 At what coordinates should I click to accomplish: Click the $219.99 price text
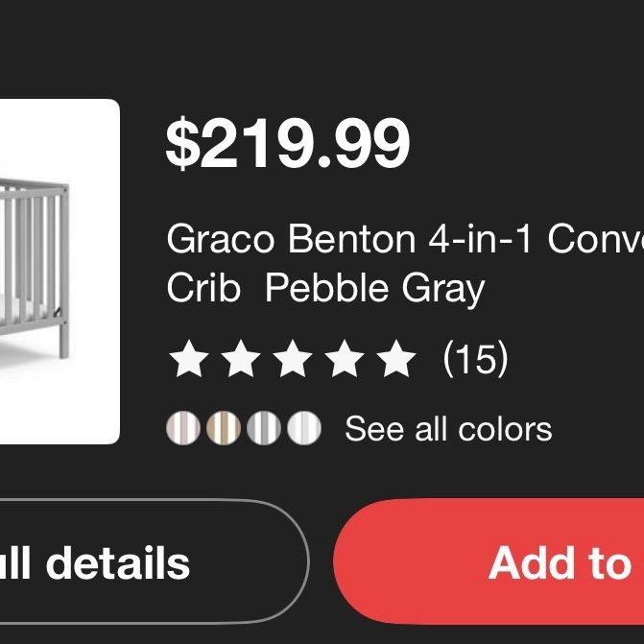coord(288,143)
